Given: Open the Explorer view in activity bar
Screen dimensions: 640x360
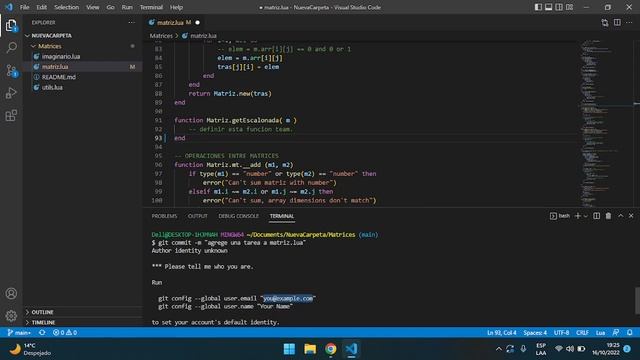Looking at the screenshot, I should [11, 25].
